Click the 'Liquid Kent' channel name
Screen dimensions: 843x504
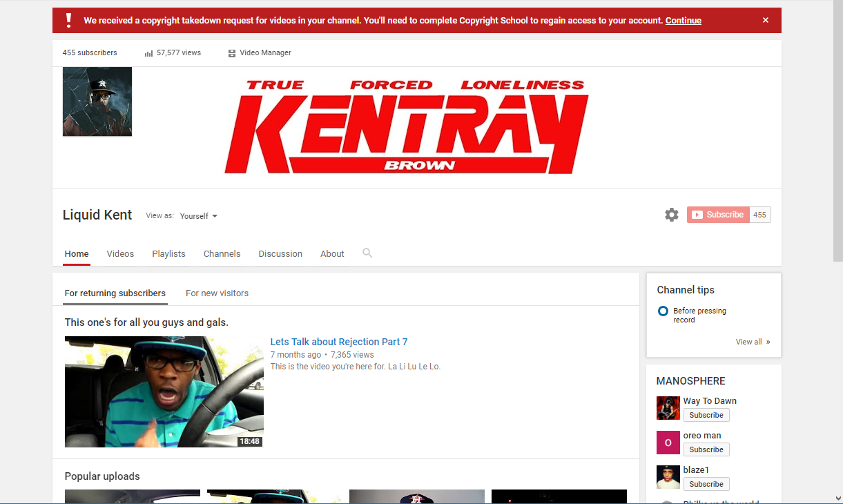pyautogui.click(x=97, y=215)
